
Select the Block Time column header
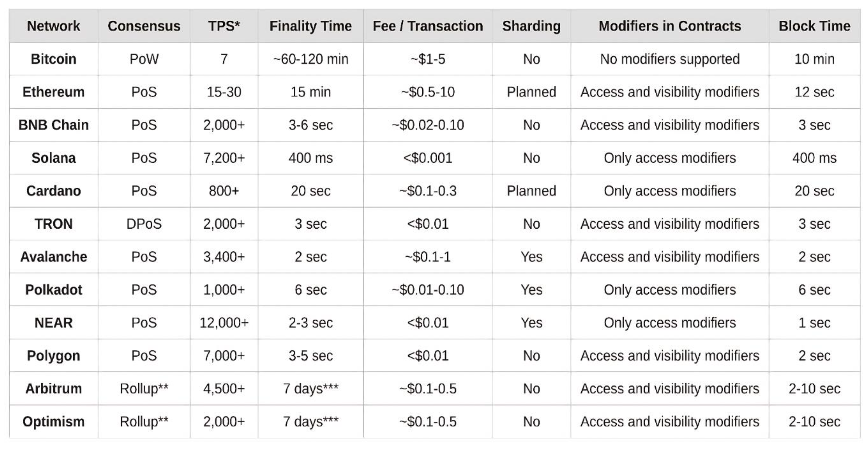pos(815,26)
